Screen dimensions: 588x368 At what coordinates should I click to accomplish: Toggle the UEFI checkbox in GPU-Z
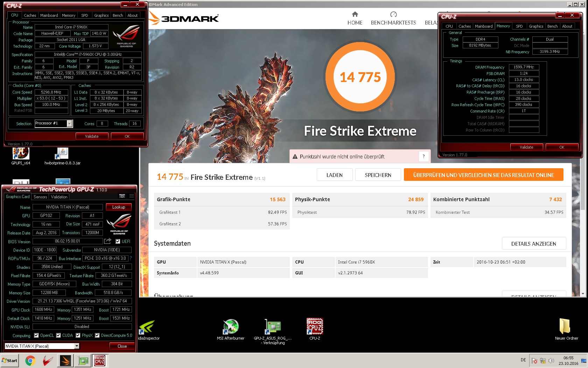coord(118,241)
